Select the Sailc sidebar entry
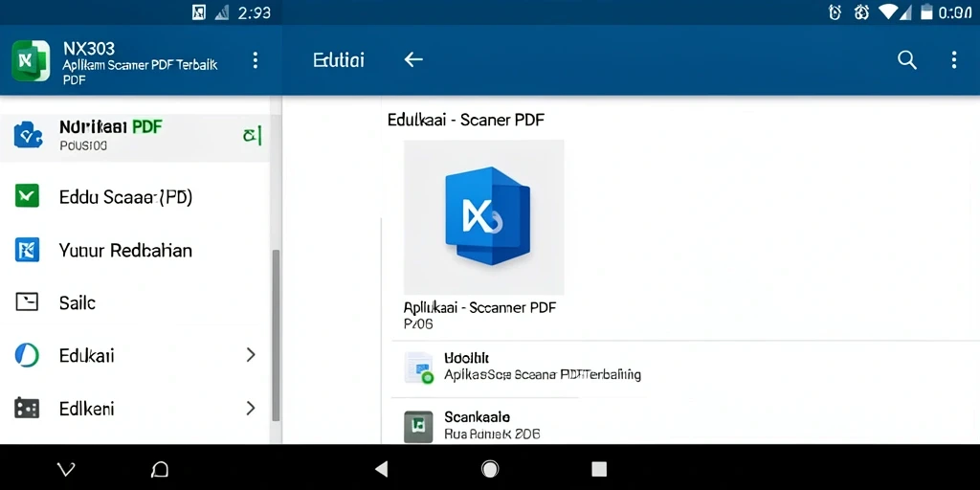 135,302
